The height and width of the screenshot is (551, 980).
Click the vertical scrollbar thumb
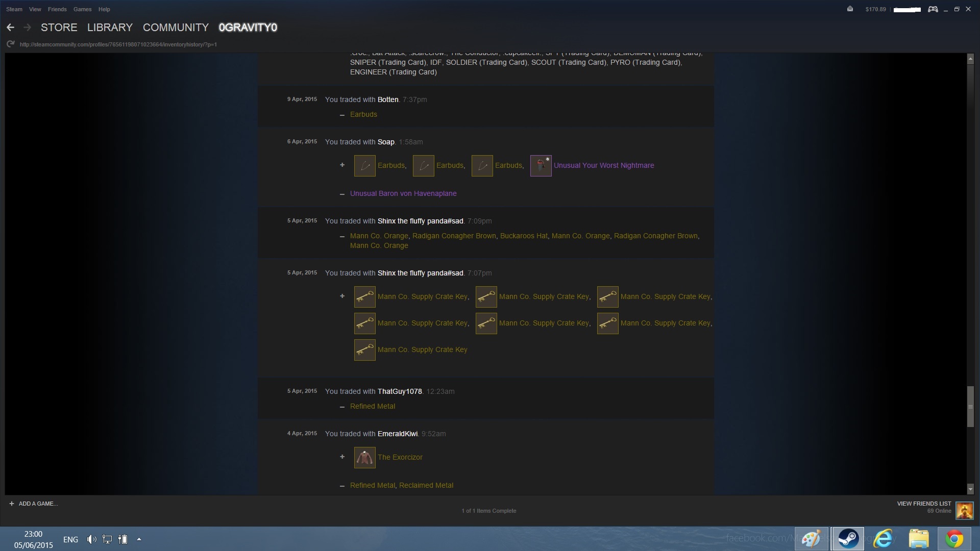tap(970, 407)
